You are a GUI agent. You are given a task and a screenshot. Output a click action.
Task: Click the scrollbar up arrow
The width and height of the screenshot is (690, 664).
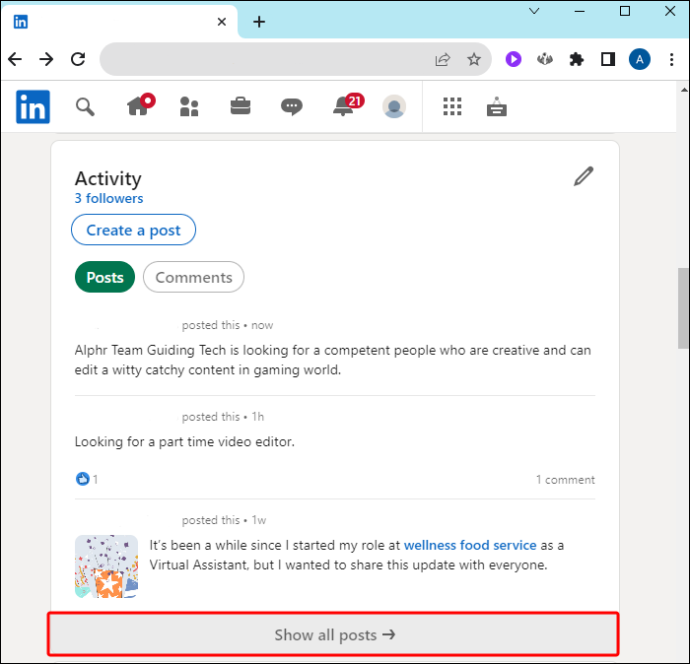684,90
